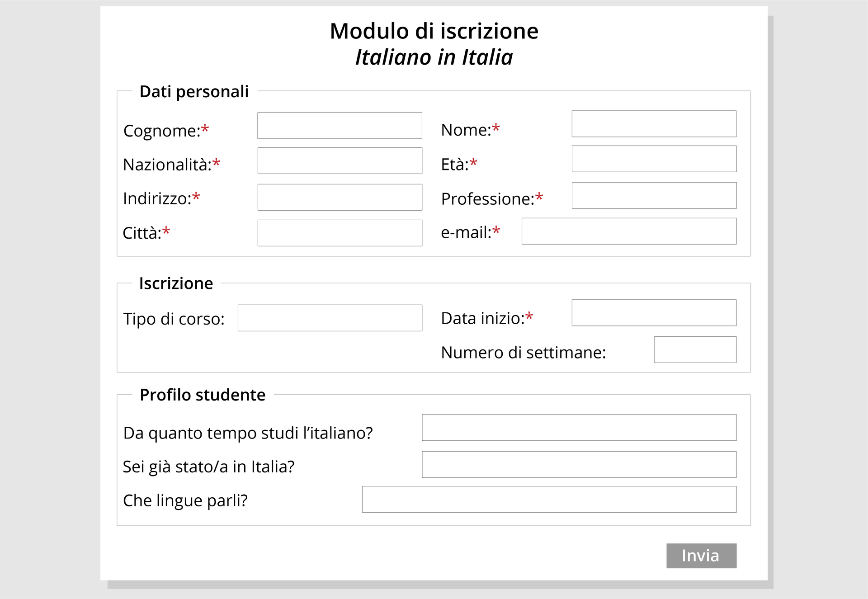Click the e-mail text field

coord(629,231)
